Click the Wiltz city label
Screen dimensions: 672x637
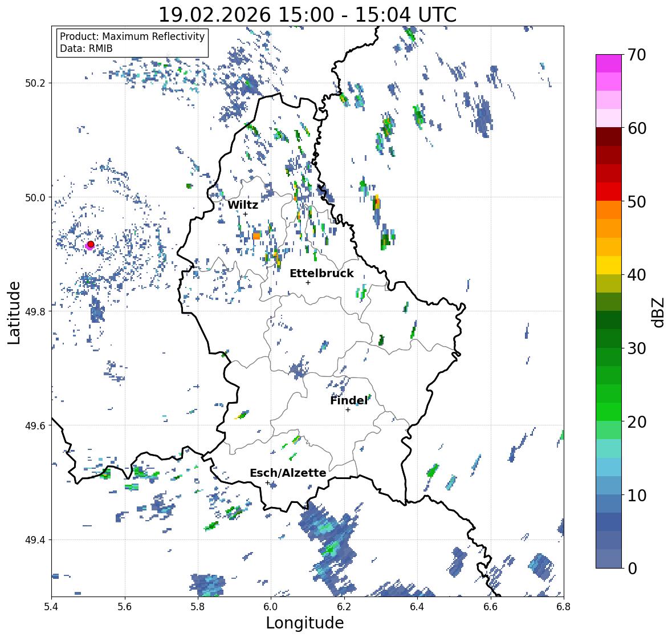tap(243, 205)
